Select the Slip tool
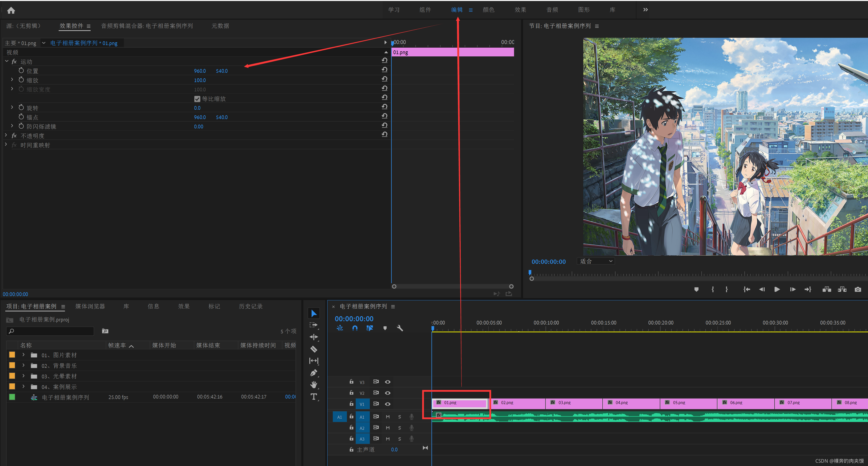Image resolution: width=868 pixels, height=466 pixels. tap(314, 361)
